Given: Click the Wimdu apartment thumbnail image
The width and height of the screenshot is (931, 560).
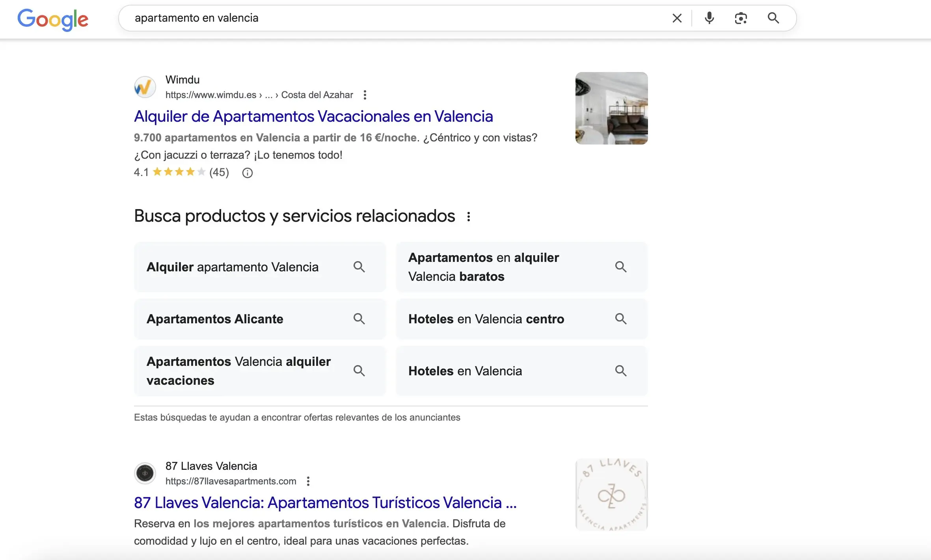Looking at the screenshot, I should tap(611, 108).
